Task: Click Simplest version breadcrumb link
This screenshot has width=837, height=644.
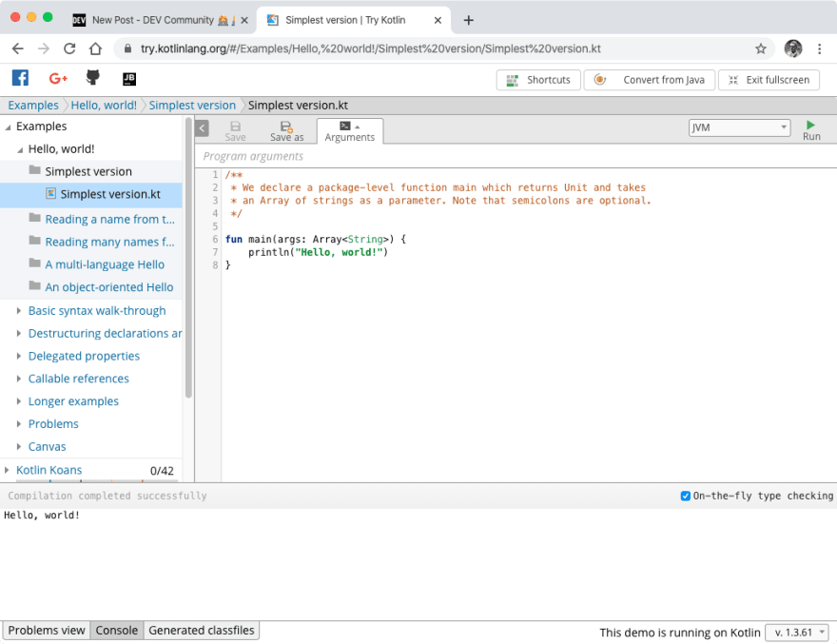Action: tap(192, 106)
